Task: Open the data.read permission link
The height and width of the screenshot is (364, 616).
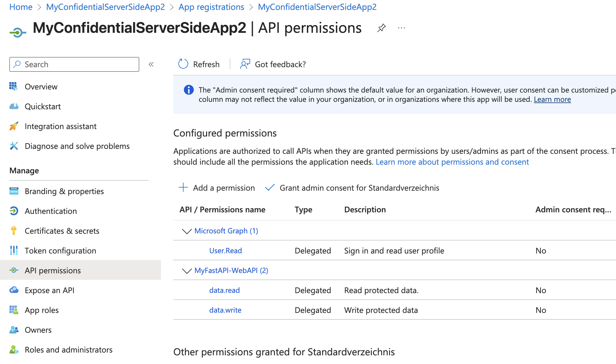Action: tap(224, 290)
